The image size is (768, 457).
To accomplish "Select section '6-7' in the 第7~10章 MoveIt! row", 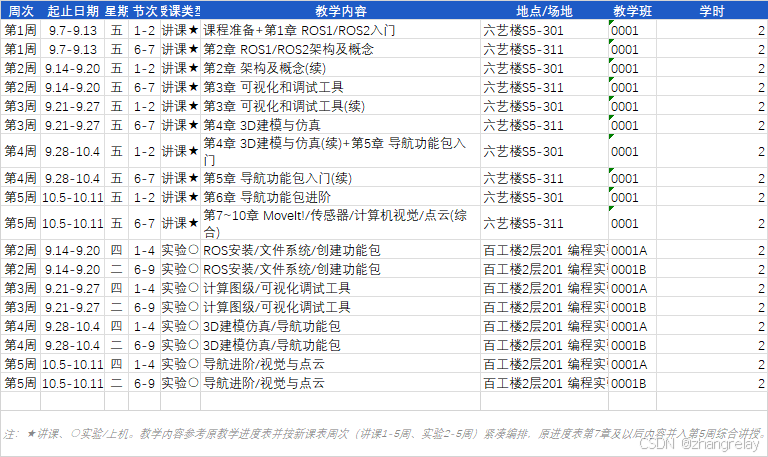I will [144, 223].
